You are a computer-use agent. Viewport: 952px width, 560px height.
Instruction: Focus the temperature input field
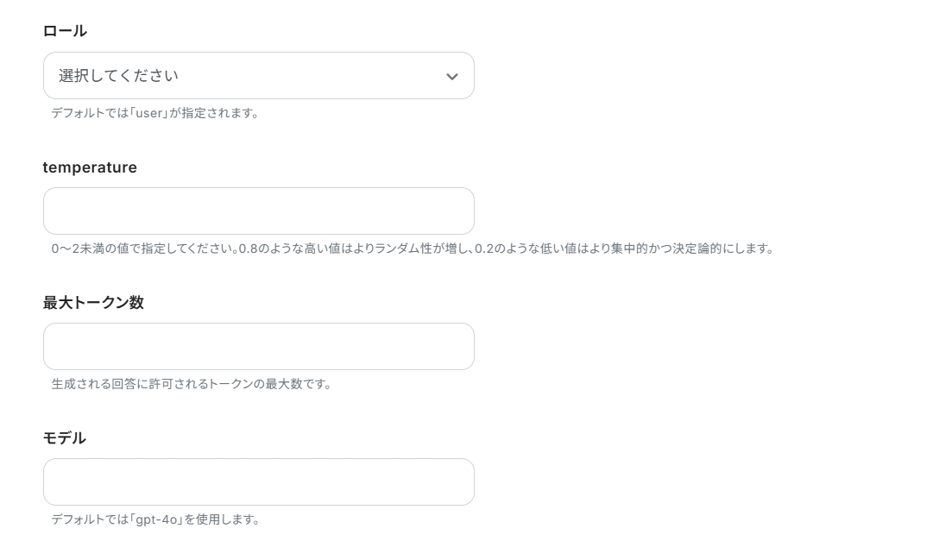(x=258, y=211)
